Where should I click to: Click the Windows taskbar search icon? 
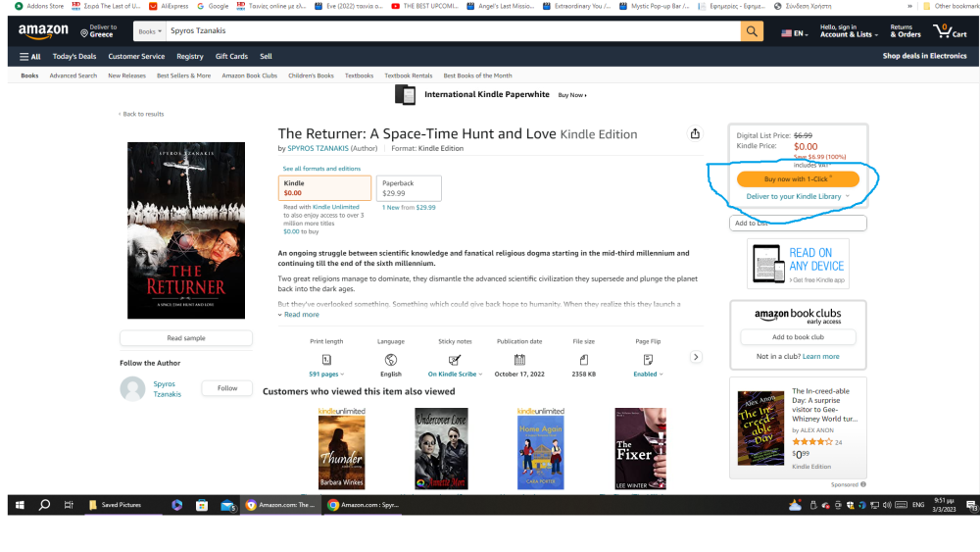(x=44, y=505)
